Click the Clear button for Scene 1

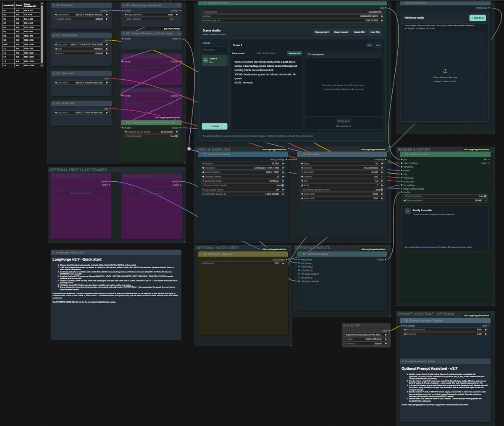[378, 45]
